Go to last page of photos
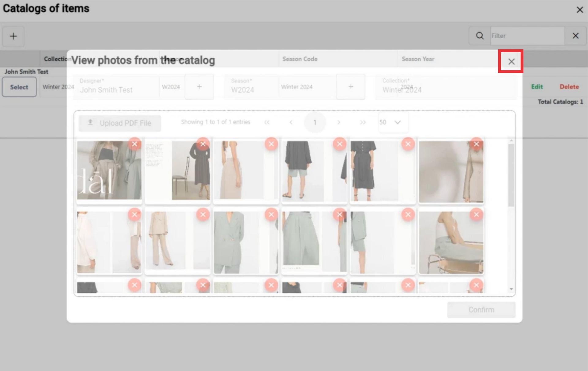This screenshot has width=588, height=371. tap(363, 122)
